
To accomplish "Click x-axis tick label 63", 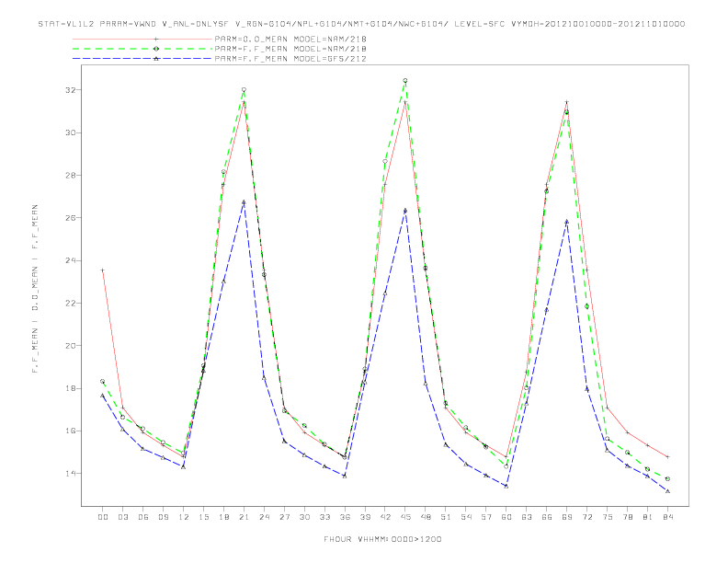I will [x=527, y=517].
